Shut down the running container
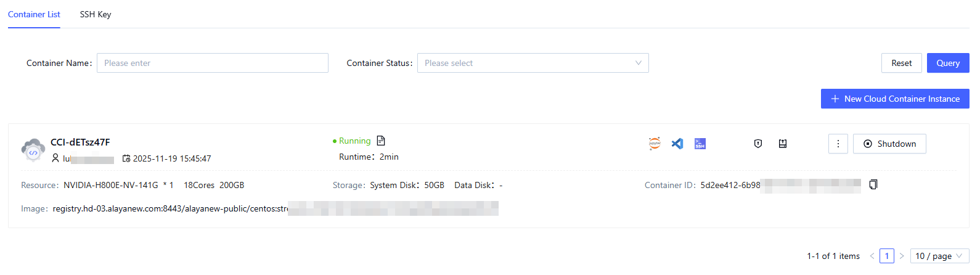The image size is (980, 275). (889, 144)
